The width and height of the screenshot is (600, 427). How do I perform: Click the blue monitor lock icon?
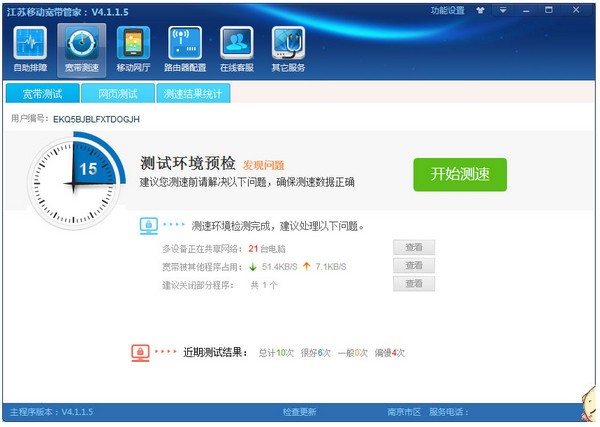click(x=149, y=226)
